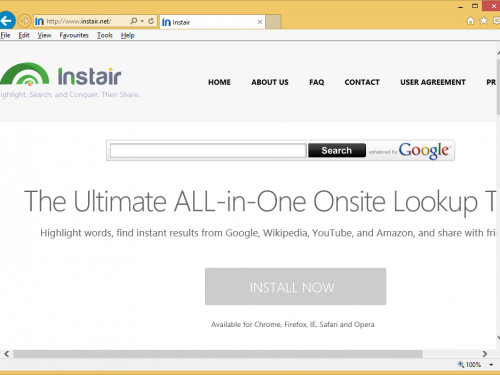Click the Google logo beside search

[x=425, y=150]
